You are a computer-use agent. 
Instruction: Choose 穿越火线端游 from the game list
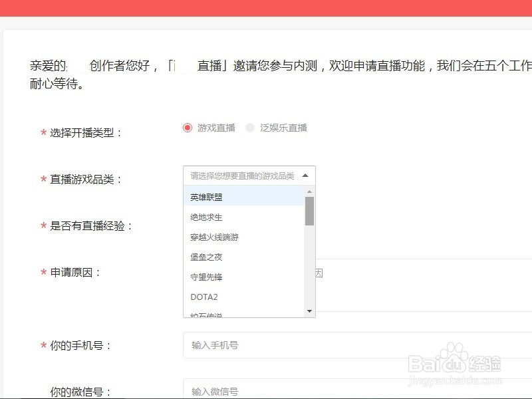click(243, 237)
